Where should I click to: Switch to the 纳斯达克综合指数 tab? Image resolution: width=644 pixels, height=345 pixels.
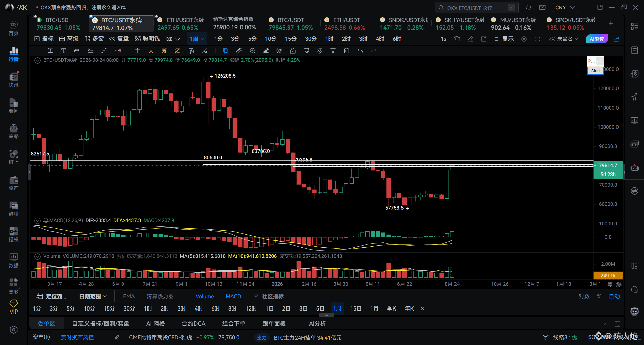pyautogui.click(x=234, y=24)
